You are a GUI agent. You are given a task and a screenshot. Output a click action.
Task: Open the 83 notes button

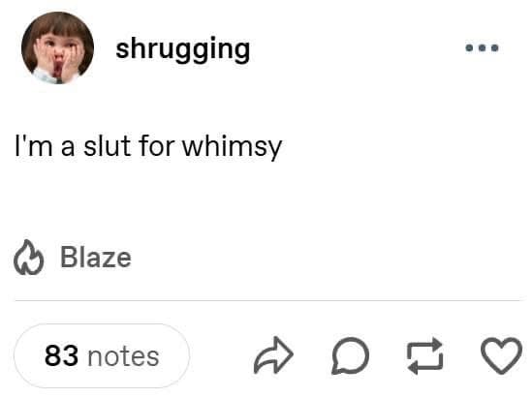(102, 356)
